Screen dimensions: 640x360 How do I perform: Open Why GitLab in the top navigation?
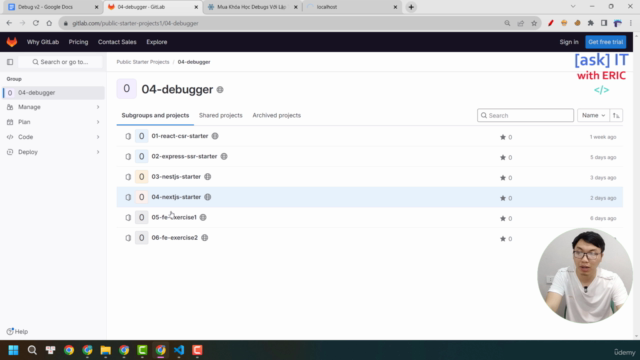click(x=43, y=42)
